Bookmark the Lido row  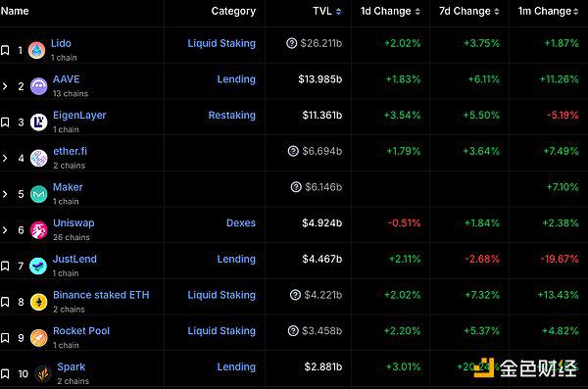point(5,50)
